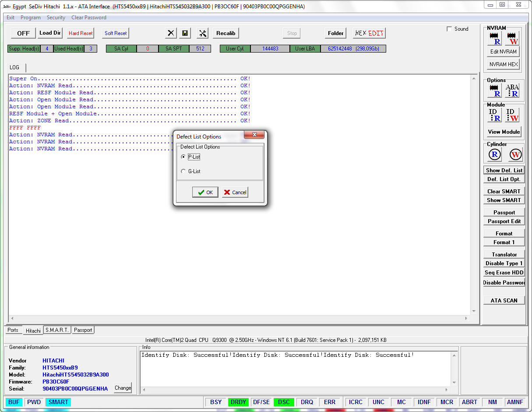The width and height of the screenshot is (532, 412).
Task: Click the NVRAM write chip icon
Action: [512, 39]
